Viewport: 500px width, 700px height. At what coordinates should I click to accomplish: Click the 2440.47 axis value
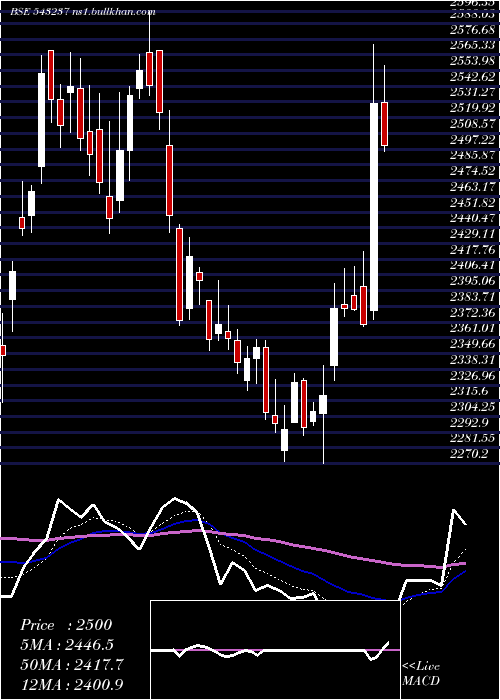pyautogui.click(x=474, y=218)
